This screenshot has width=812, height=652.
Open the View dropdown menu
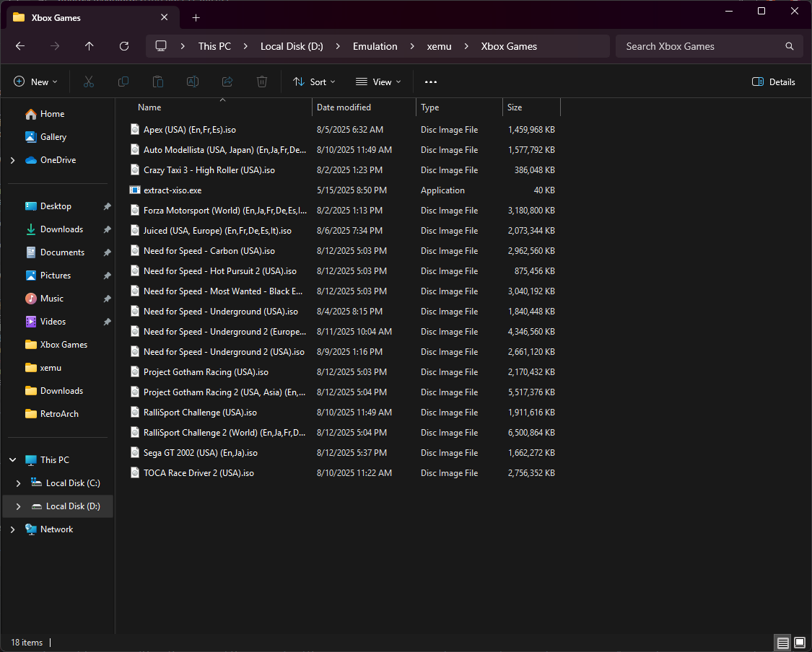coord(378,82)
